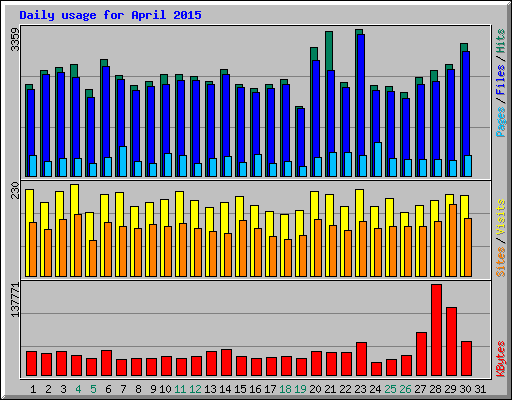Screen dimensions: 512x400
Task: Click the red KBytes bar for day 27
Action: 421,354
